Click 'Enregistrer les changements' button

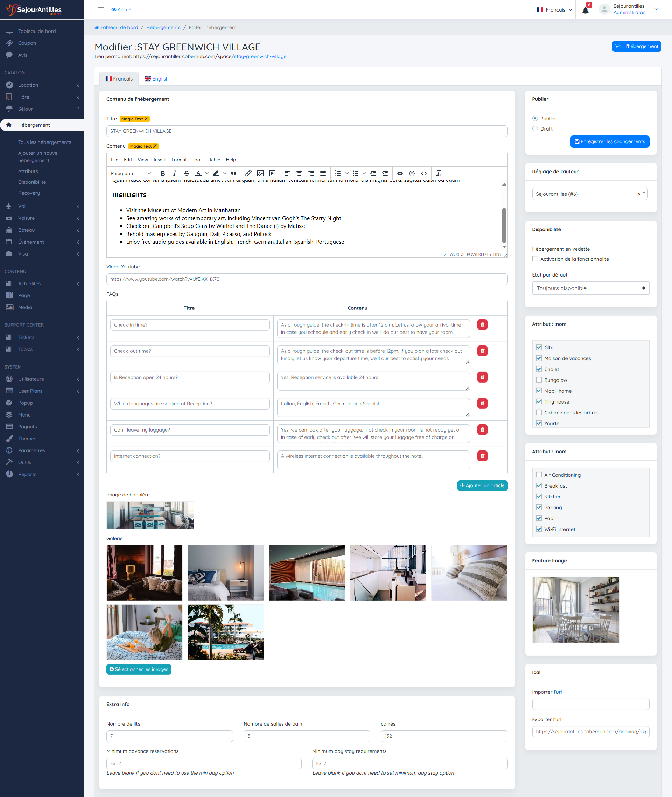(x=609, y=141)
